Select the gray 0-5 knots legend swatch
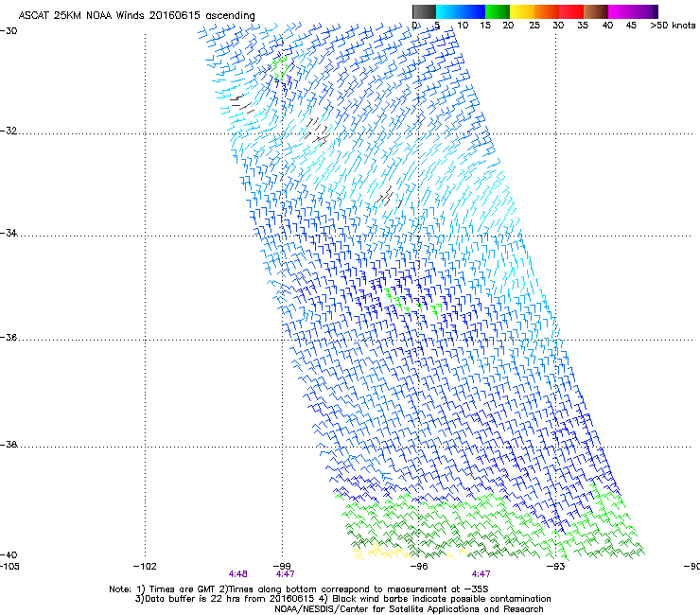 pyautogui.click(x=424, y=11)
